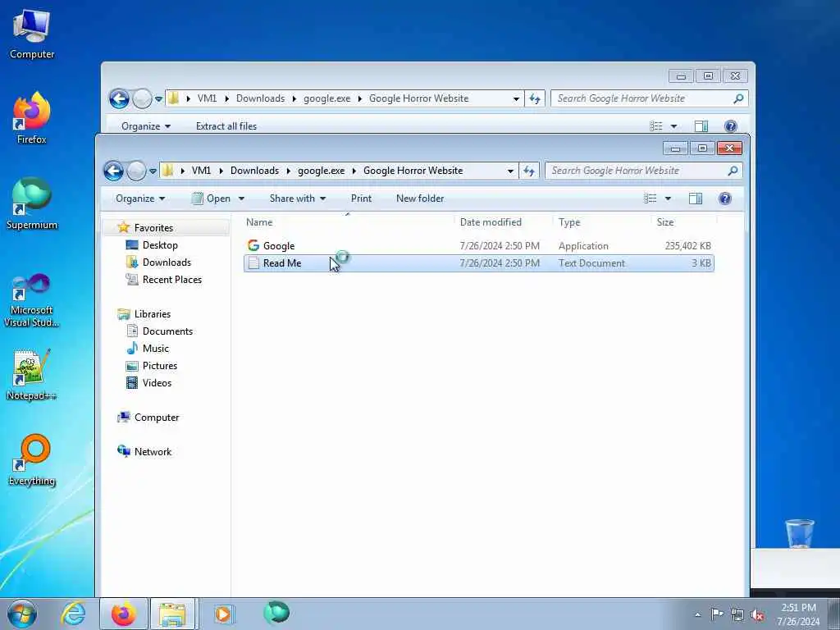Open the Everything search desktop shortcut
The height and width of the screenshot is (630, 840).
[x=32, y=459]
